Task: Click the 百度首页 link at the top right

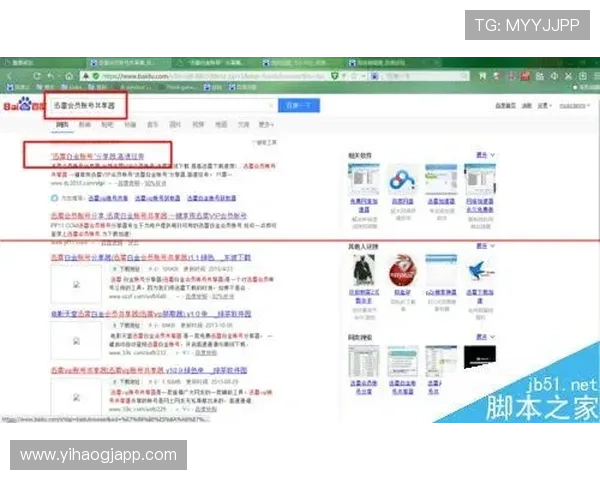Action: click(505, 105)
